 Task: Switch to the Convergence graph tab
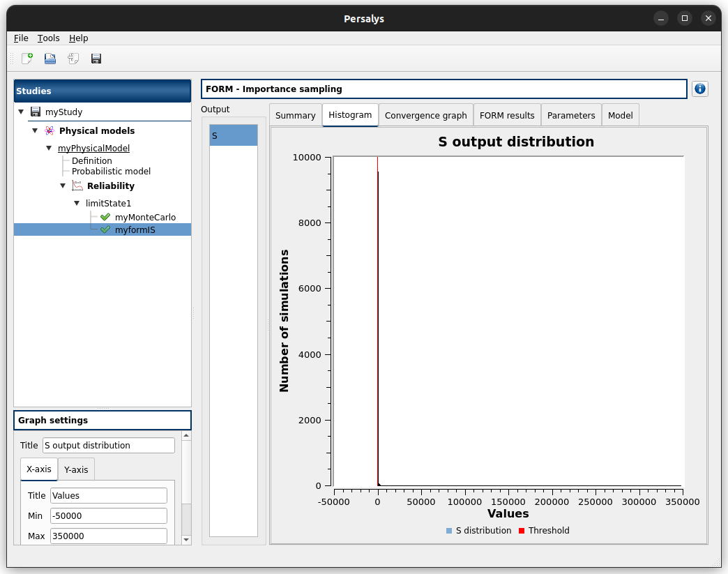click(425, 115)
